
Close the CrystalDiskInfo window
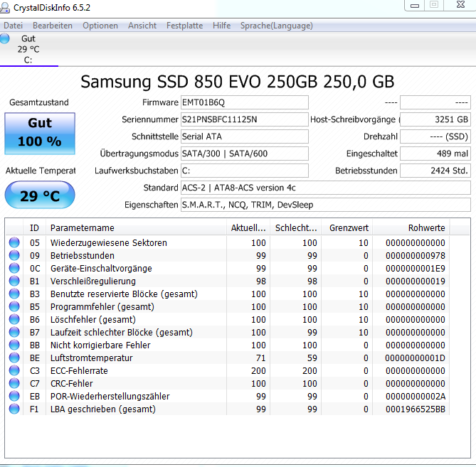pos(461,4)
